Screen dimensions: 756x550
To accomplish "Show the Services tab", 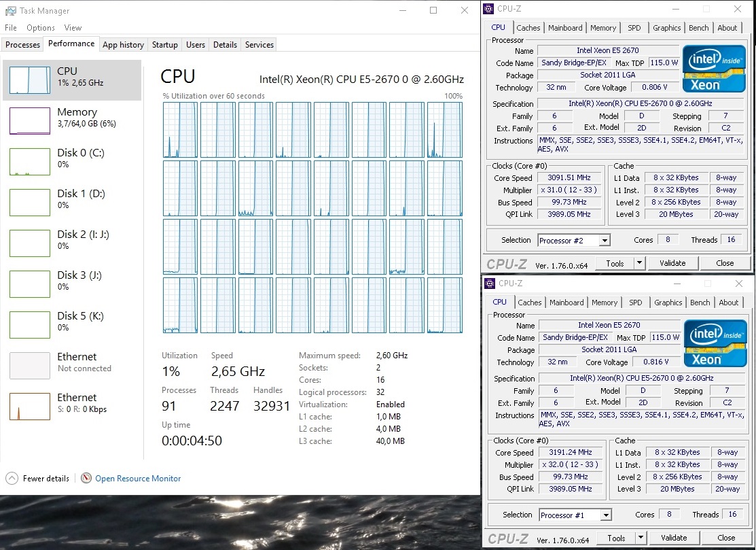I will tap(259, 45).
